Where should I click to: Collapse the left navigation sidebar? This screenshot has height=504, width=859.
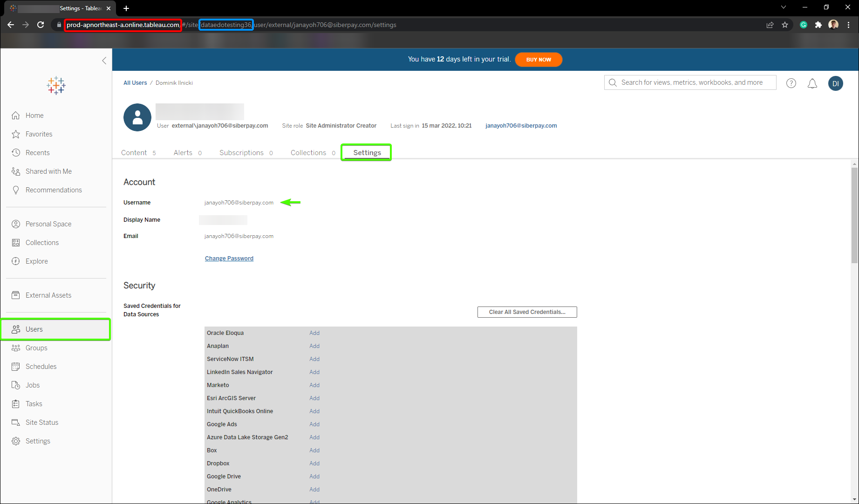pyautogui.click(x=104, y=61)
